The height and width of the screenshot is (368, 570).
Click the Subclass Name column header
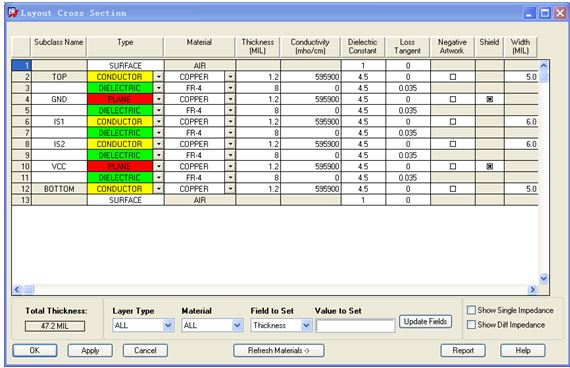[x=59, y=47]
